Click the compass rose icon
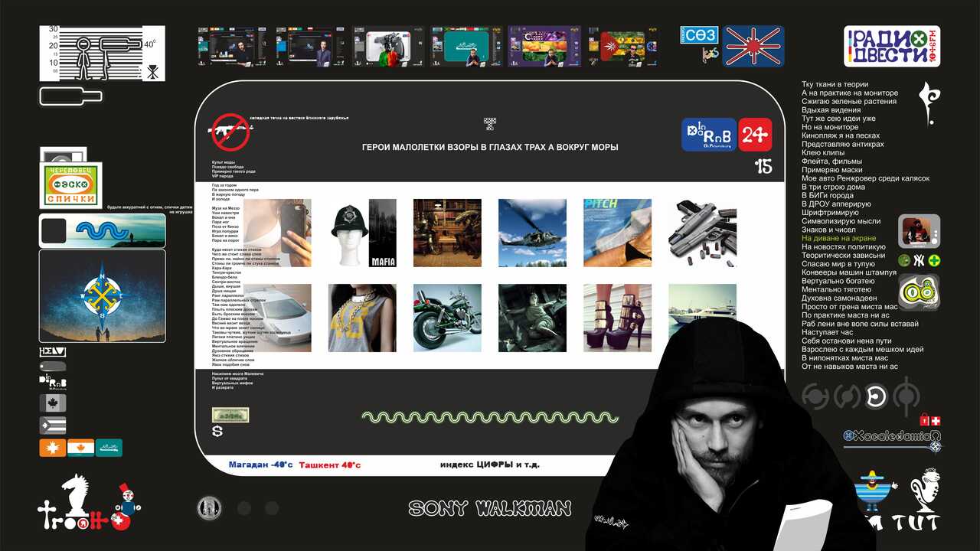Viewport: 980px width, 551px height. tap(102, 295)
